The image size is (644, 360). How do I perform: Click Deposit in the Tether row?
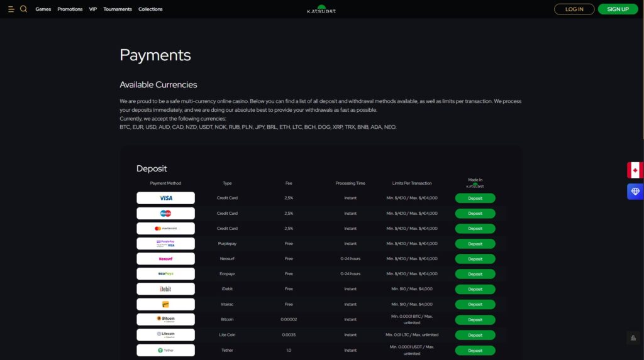(475, 351)
